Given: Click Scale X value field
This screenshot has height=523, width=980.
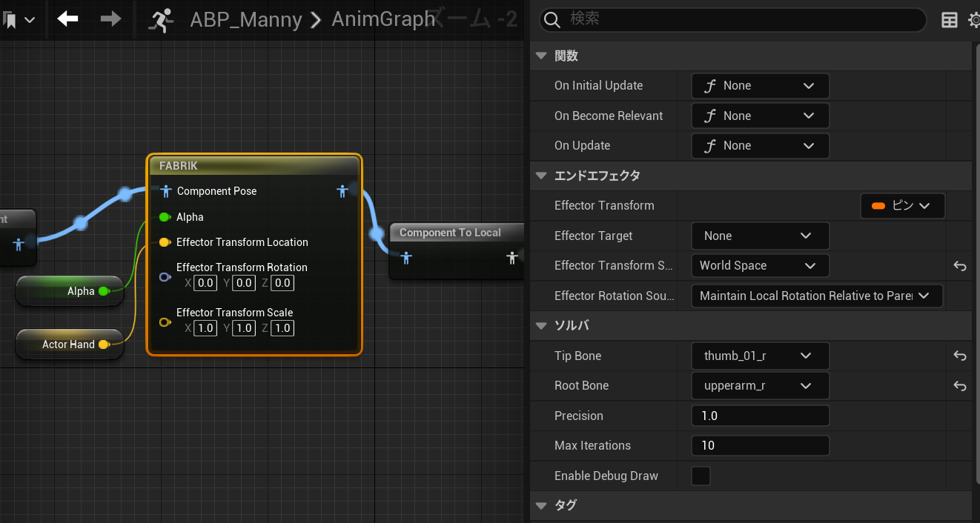Looking at the screenshot, I should (205, 328).
